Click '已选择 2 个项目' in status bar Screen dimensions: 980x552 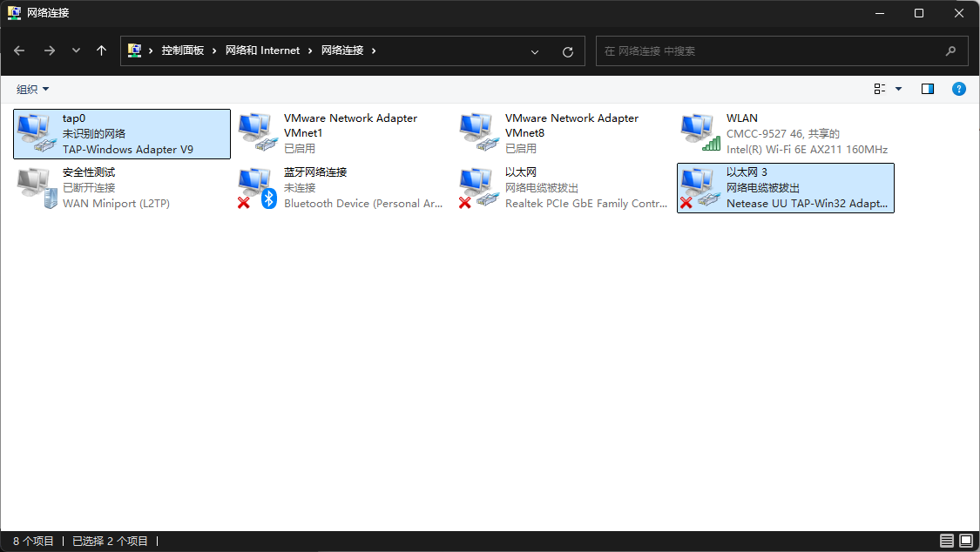[x=110, y=541]
